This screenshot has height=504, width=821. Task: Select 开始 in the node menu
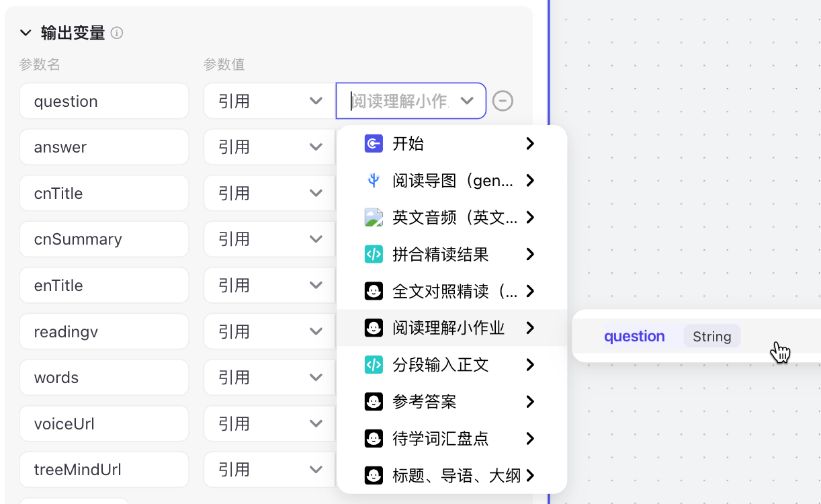451,143
